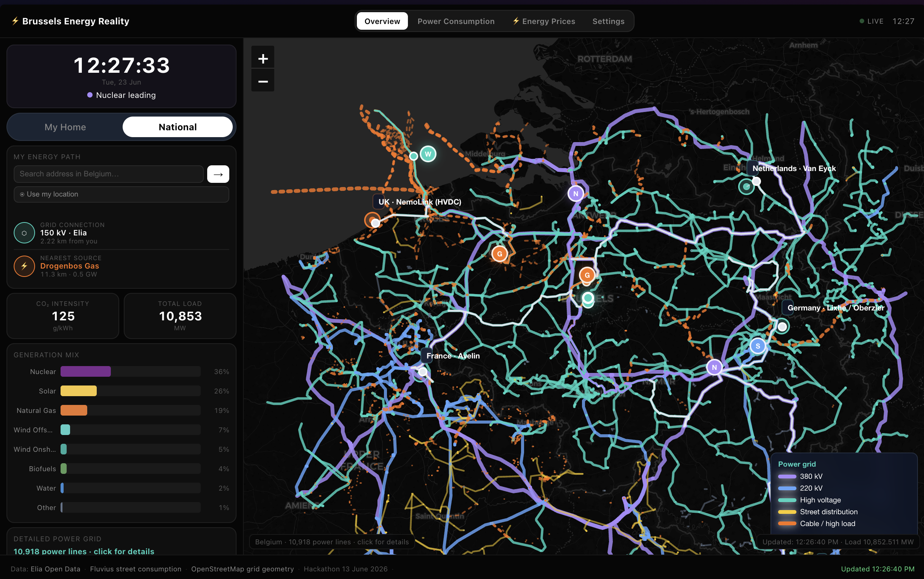Click OpenStreetMap grid geometry footer text

tap(242, 569)
